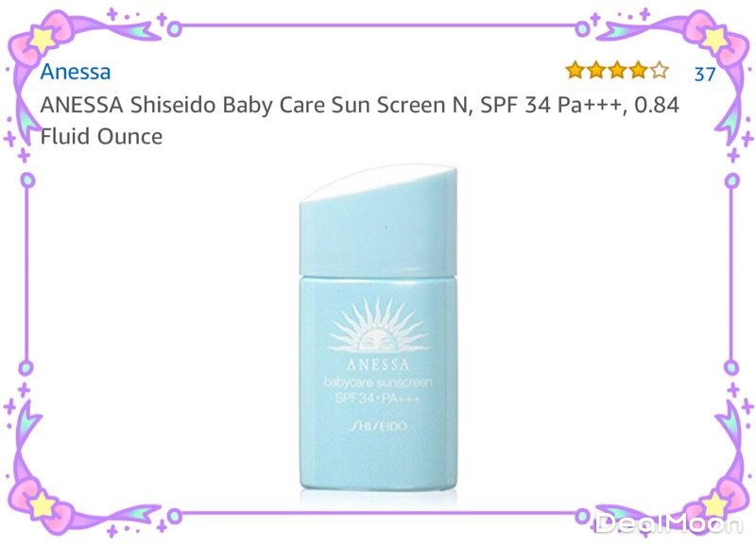Click the SPF34 PA+++ label on the bottle
756x546 pixels.
point(377,399)
